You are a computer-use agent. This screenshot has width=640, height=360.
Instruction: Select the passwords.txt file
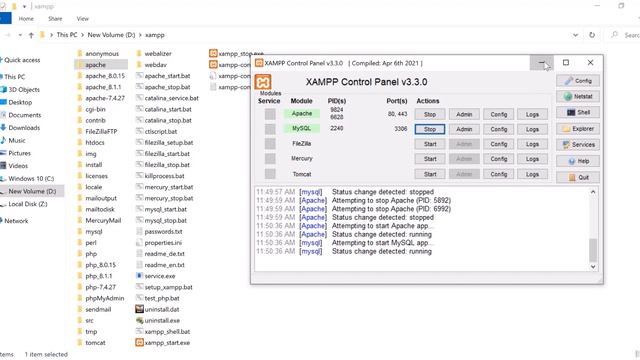click(x=159, y=231)
